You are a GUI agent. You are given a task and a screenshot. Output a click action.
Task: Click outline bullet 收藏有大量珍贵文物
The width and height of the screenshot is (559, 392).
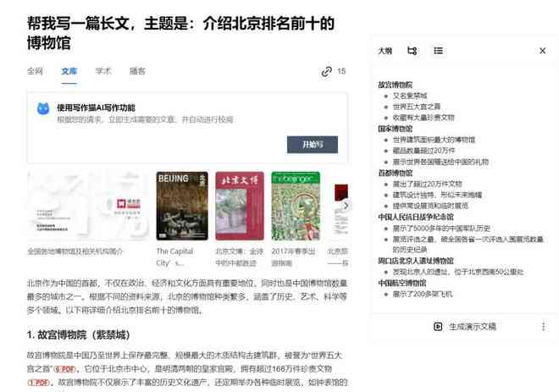423,118
